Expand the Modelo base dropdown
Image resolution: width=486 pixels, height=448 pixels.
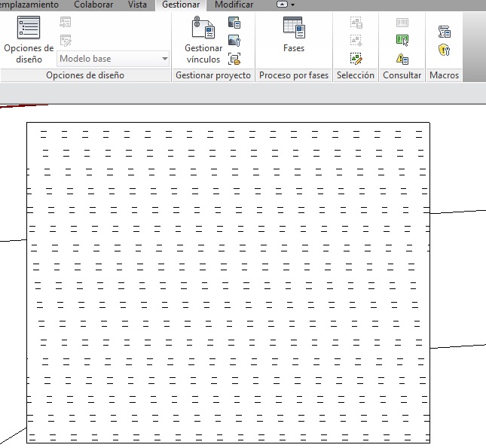[x=165, y=59]
